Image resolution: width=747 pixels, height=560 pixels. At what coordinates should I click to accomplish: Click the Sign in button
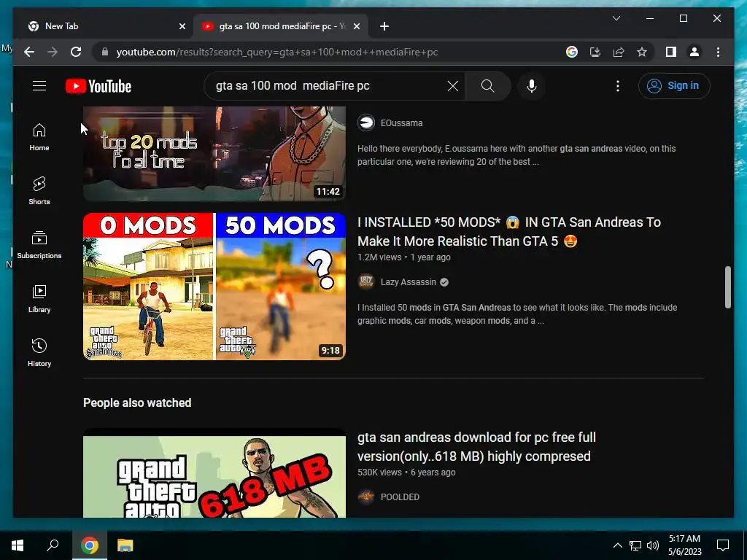673,86
